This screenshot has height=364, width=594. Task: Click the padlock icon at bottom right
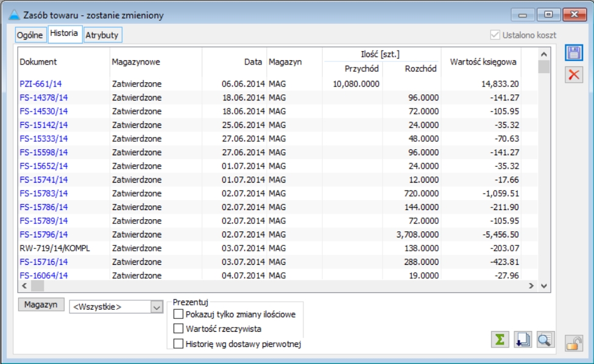tap(573, 343)
